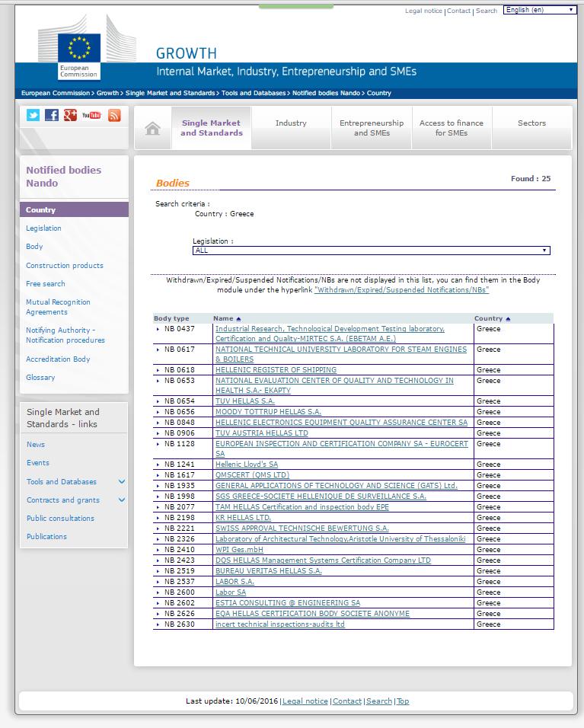
Task: Select the Access to finance for SMEs tab
Action: click(452, 128)
